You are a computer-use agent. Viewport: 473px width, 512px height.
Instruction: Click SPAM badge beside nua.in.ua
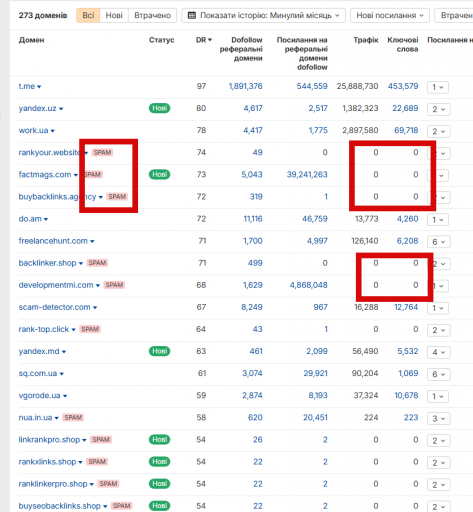click(73, 418)
